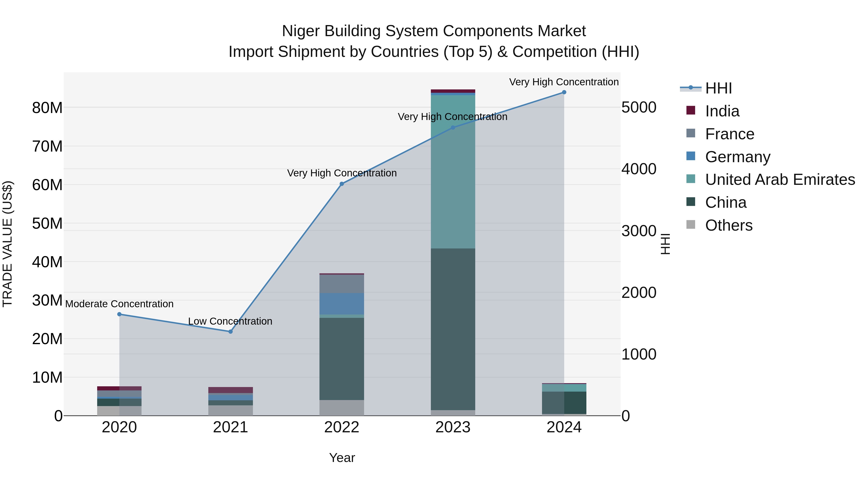Click the 3000 HHI axis tick
The image size is (868, 488).
coord(639,231)
